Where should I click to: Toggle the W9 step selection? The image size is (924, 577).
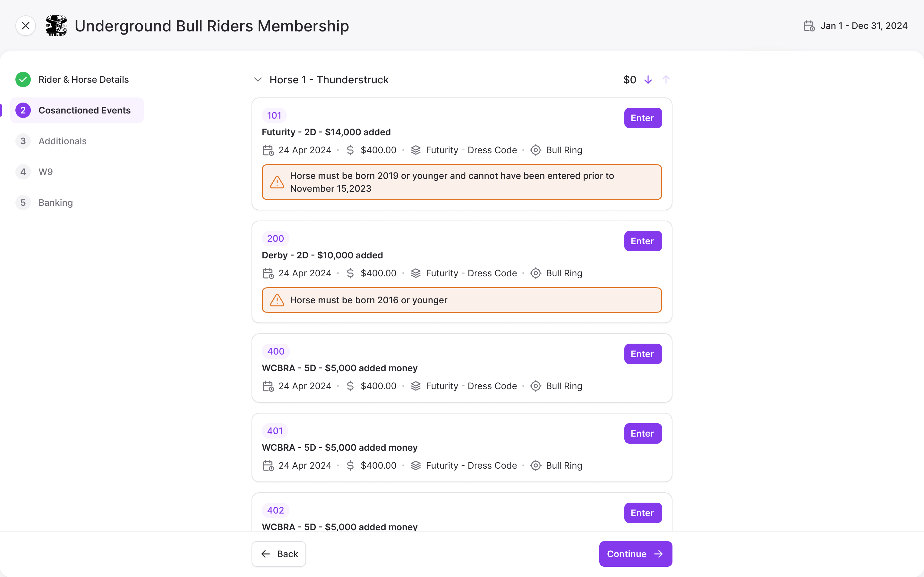click(45, 171)
